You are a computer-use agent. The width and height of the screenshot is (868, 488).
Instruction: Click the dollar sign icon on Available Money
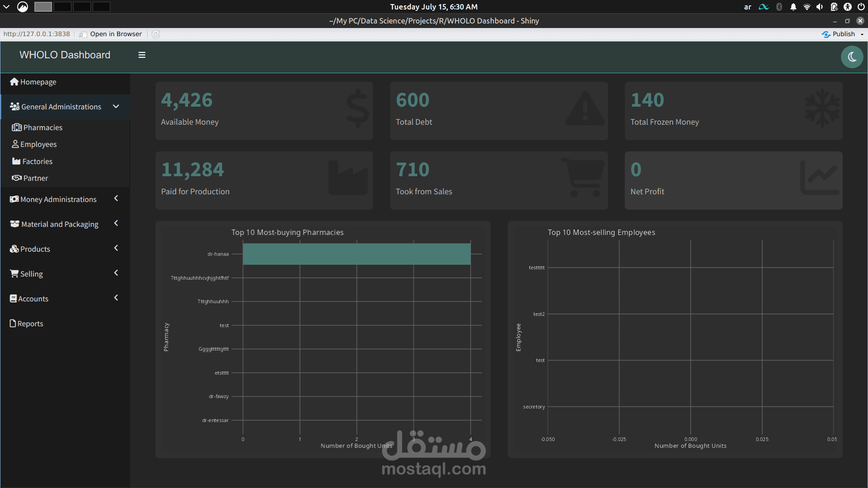(x=358, y=108)
